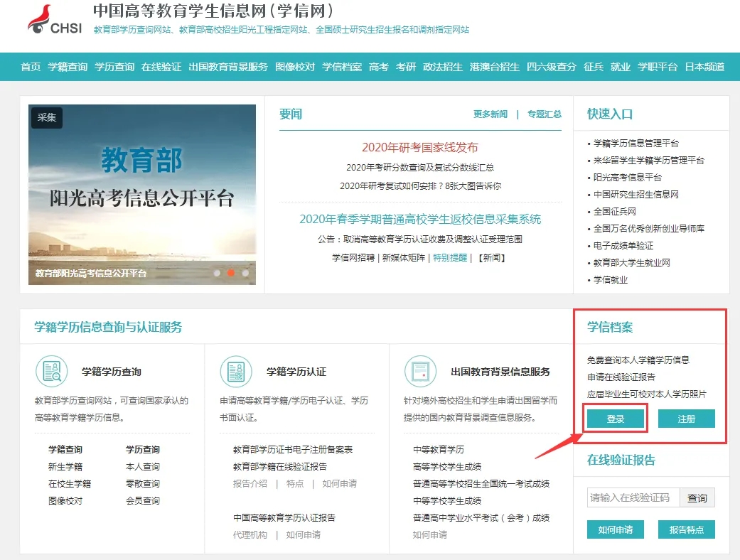740x560 pixels.
Task: Select the third carousel dot indicator
Action: 245,273
